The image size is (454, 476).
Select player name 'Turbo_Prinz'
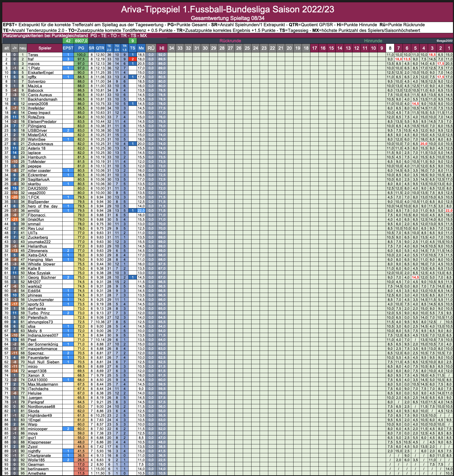pyautogui.click(x=39, y=313)
